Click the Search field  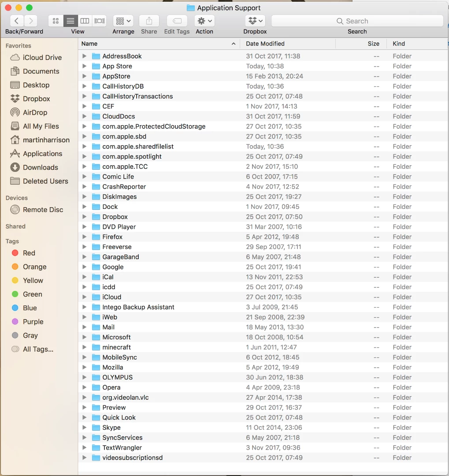[357, 21]
